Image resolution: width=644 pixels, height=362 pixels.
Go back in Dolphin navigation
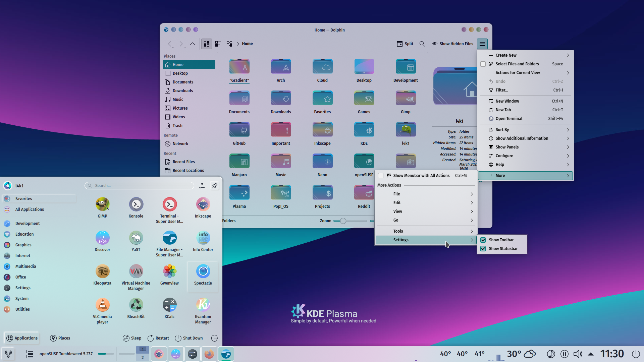click(x=170, y=44)
